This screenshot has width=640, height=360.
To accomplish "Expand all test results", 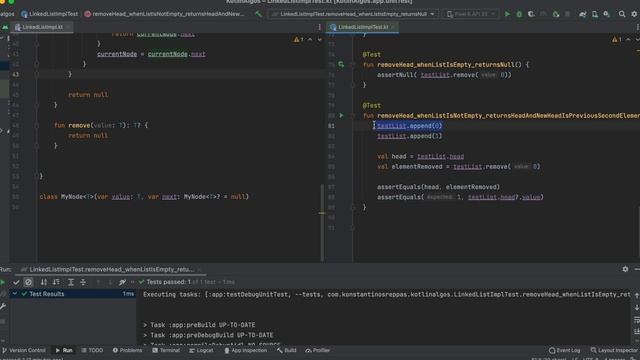I will pyautogui.click(x=71, y=282).
